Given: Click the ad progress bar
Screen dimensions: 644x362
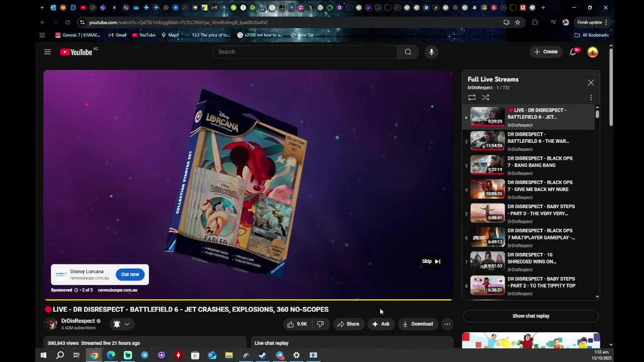Looking at the screenshot, I should pyautogui.click(x=248, y=300).
